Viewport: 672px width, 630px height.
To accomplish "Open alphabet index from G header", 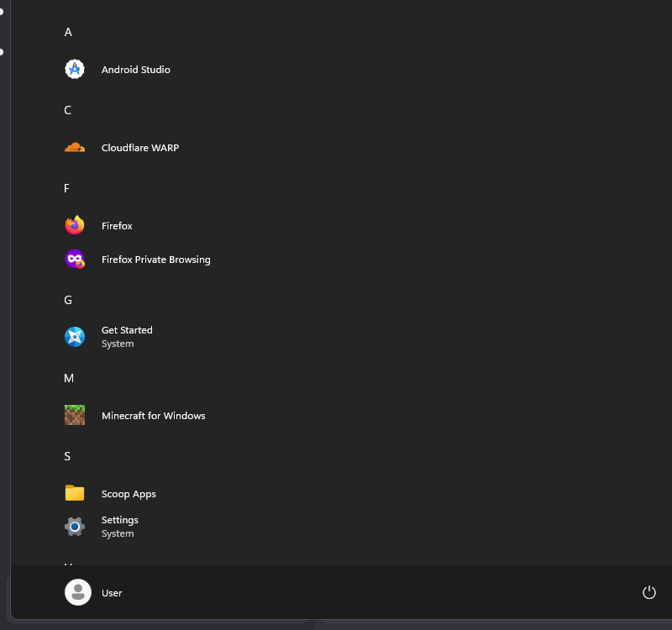I will pos(68,300).
